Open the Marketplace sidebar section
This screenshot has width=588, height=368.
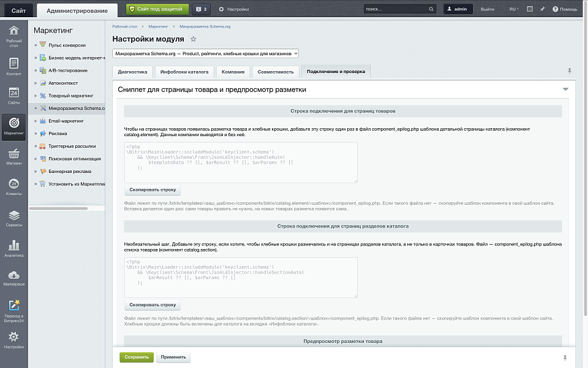(x=14, y=278)
